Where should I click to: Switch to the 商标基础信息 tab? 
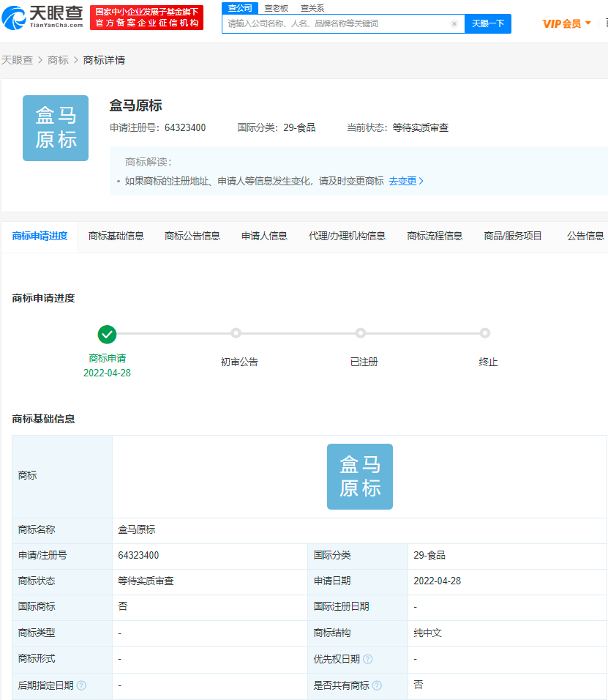[x=116, y=237]
